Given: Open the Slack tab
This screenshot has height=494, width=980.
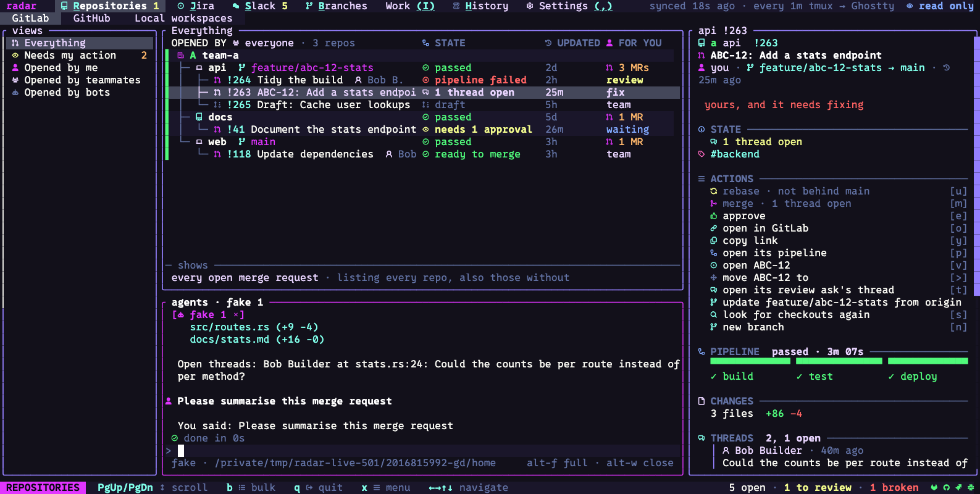Looking at the screenshot, I should (x=259, y=6).
